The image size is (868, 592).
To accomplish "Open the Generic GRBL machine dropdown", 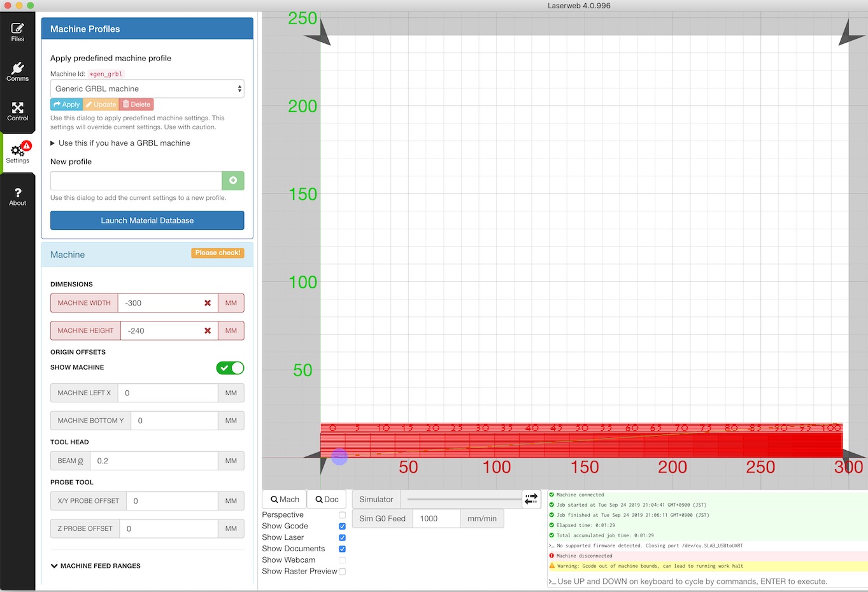I will click(147, 88).
